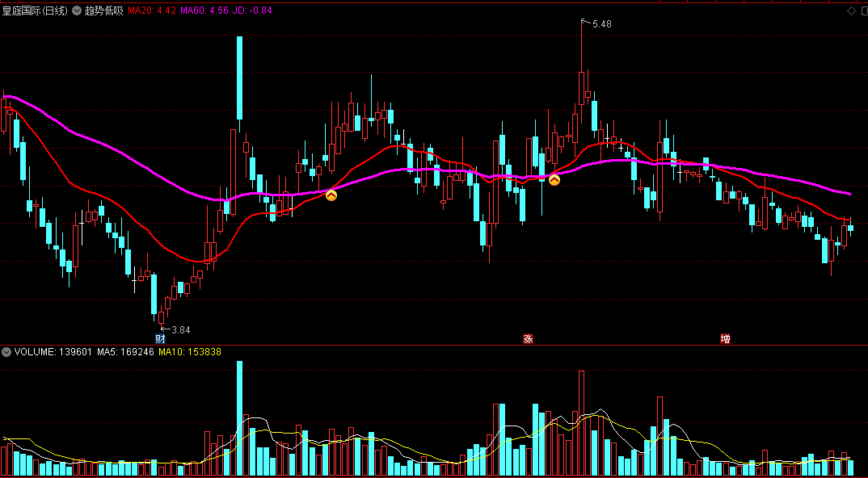Click the JD: -0.84 label
Viewport: 868px width, 478px height.
coord(252,10)
